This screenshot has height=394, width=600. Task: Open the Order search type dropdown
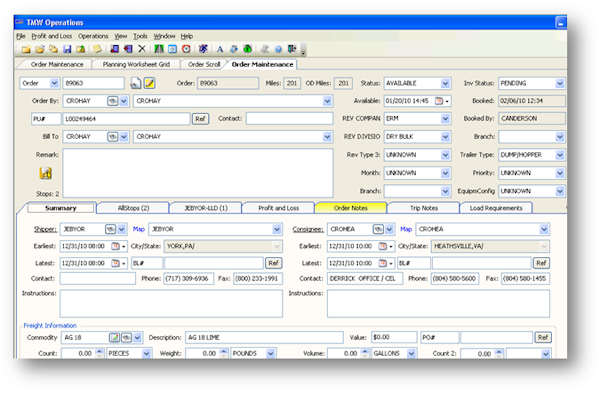(54, 83)
